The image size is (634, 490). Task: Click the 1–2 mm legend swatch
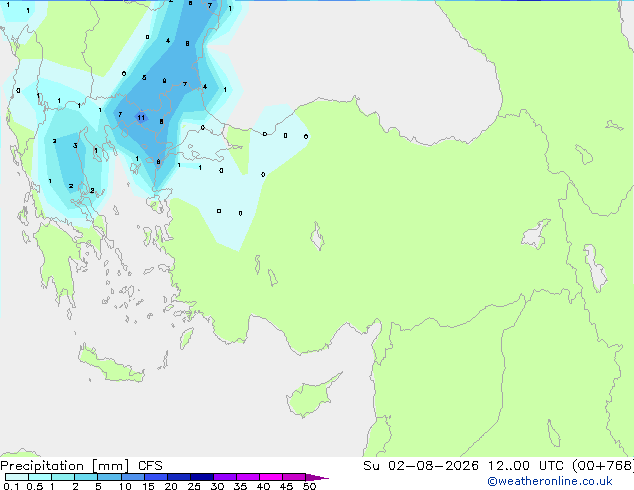click(x=63, y=477)
